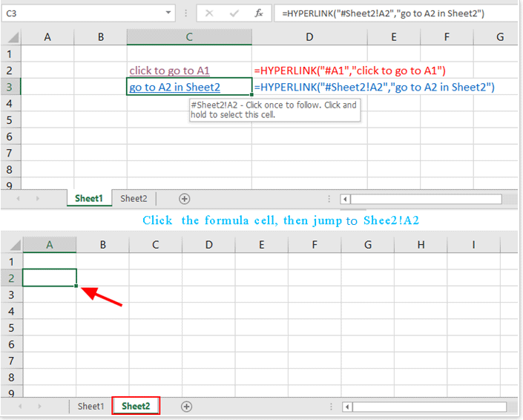523x420 pixels.
Task: Select row 8 header in bottom window
Action: point(11,377)
